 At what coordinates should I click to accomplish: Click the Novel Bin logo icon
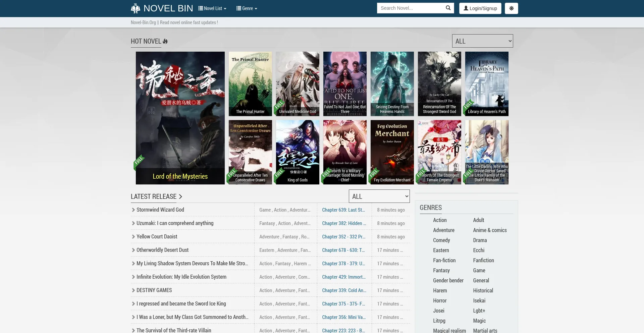136,8
